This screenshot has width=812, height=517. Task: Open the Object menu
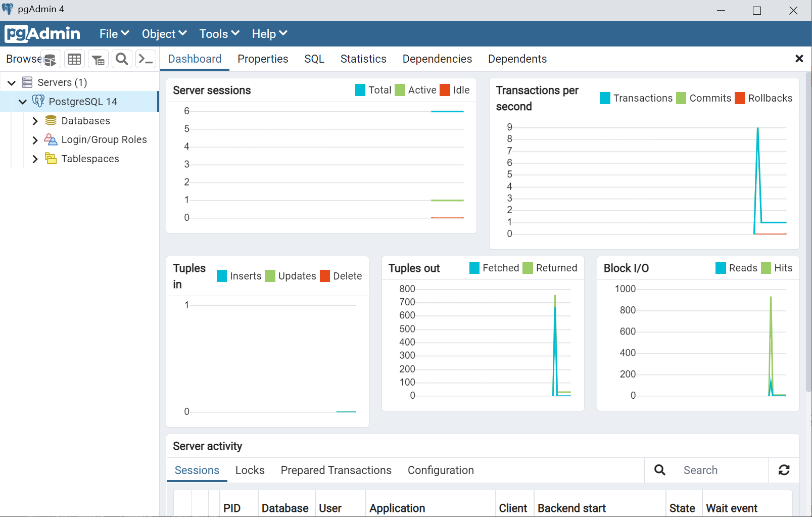164,34
